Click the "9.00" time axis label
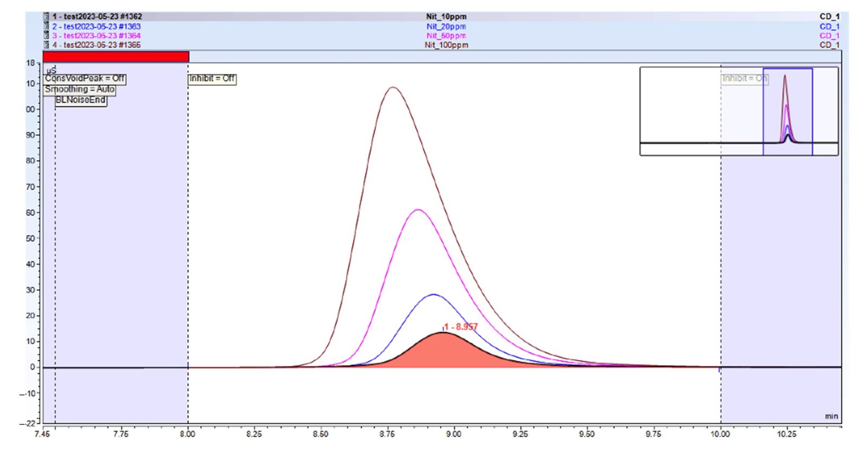The height and width of the screenshot is (451, 868). [x=454, y=434]
